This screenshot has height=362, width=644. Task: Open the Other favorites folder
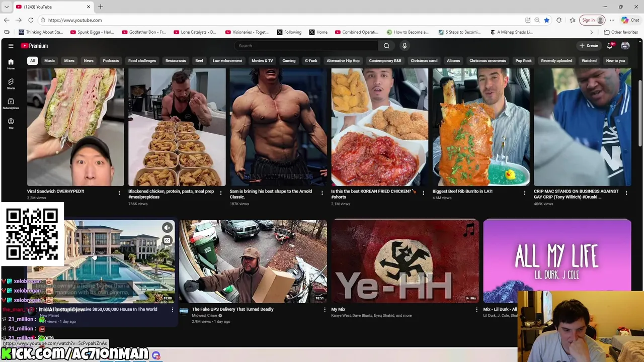(x=621, y=32)
